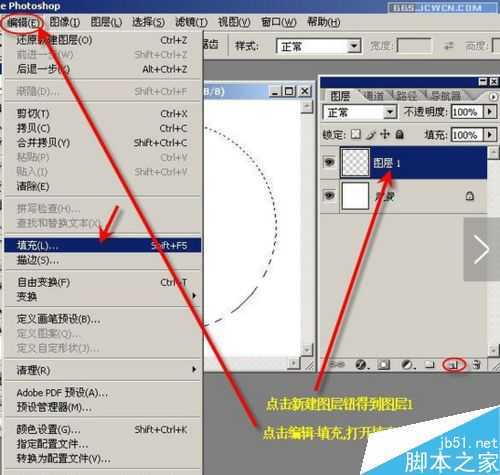Screen dimensions: 500x475
Task: Open the Layers panel flyout menu arrow
Action: (x=493, y=97)
